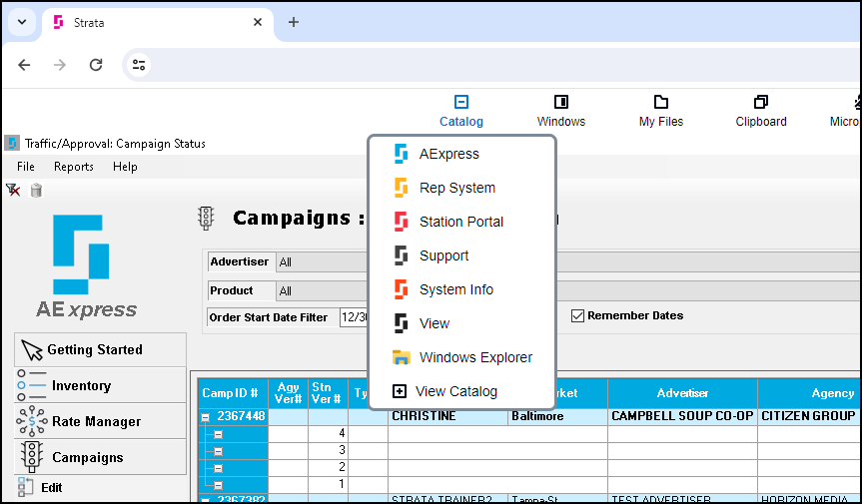This screenshot has height=504, width=862.
Task: Open the Reports menu
Action: pyautogui.click(x=74, y=167)
